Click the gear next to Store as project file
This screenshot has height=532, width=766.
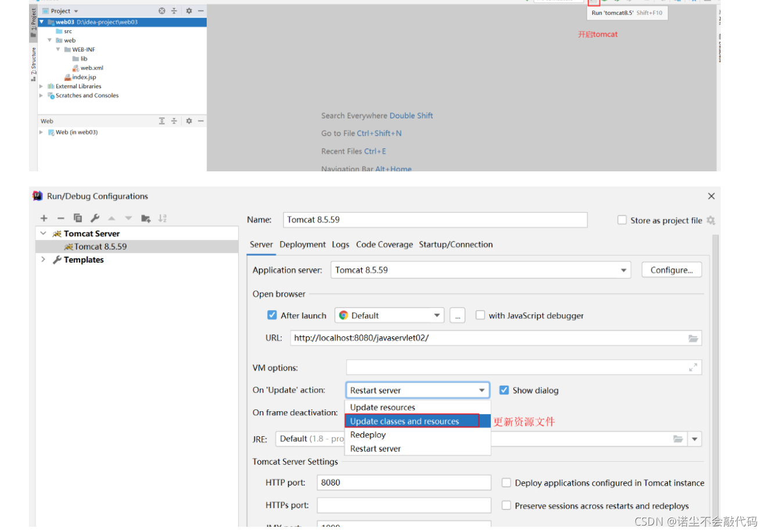(x=711, y=221)
